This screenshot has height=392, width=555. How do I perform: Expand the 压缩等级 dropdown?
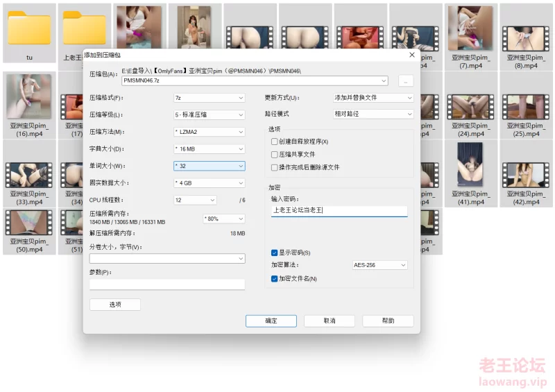[x=209, y=114]
